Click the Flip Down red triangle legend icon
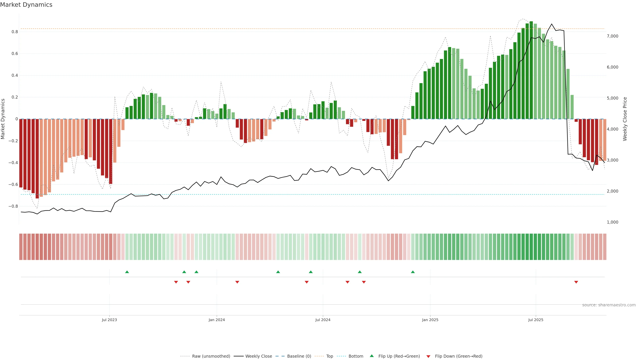Image resolution: width=644 pixels, height=362 pixels. 428,356
